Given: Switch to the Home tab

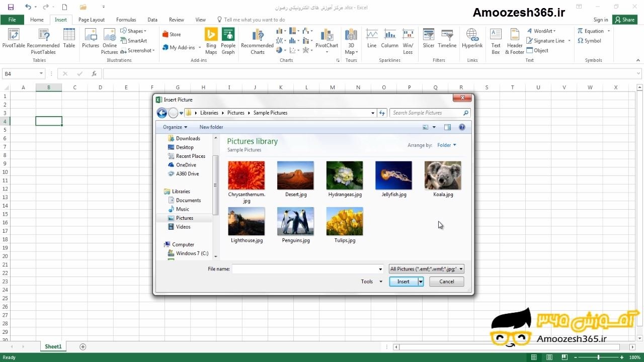Looking at the screenshot, I should (37, 20).
